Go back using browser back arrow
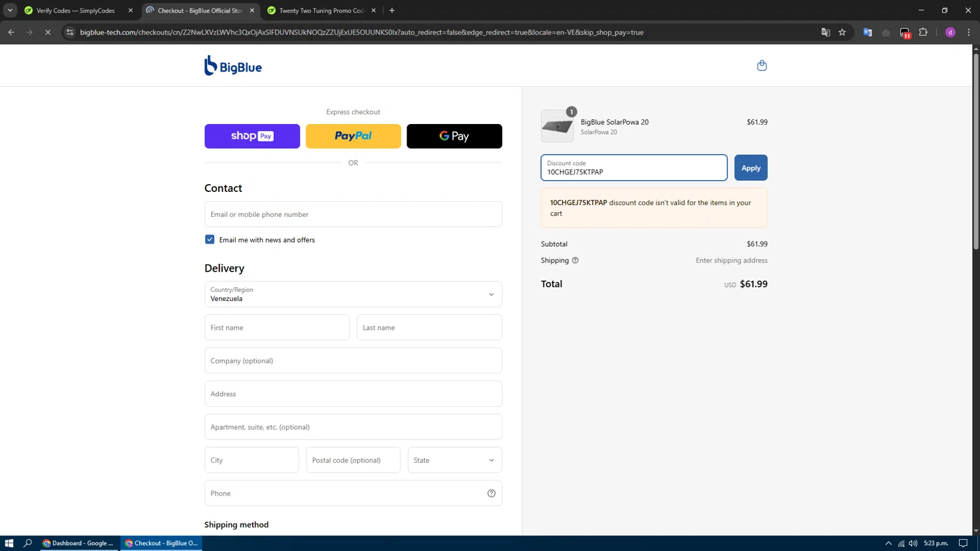Viewport: 980px width, 551px height. tap(11, 32)
